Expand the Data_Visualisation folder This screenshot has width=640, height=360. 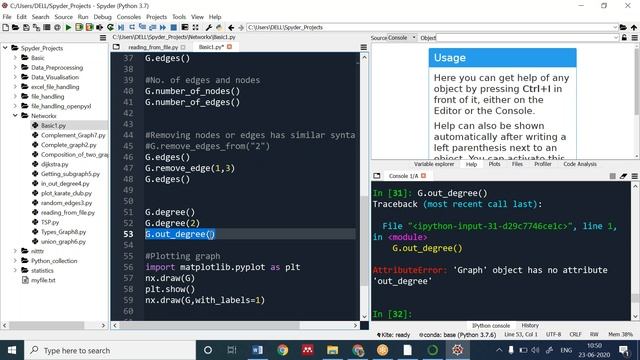15,77
